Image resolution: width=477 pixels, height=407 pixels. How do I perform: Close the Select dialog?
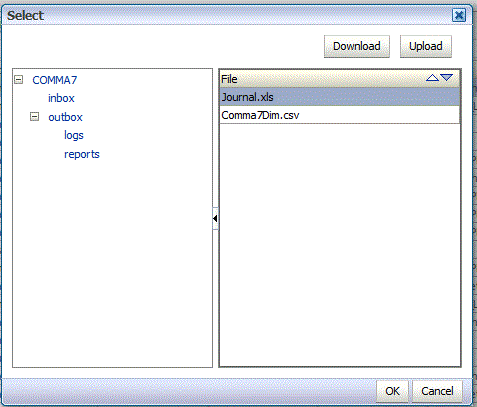[459, 15]
